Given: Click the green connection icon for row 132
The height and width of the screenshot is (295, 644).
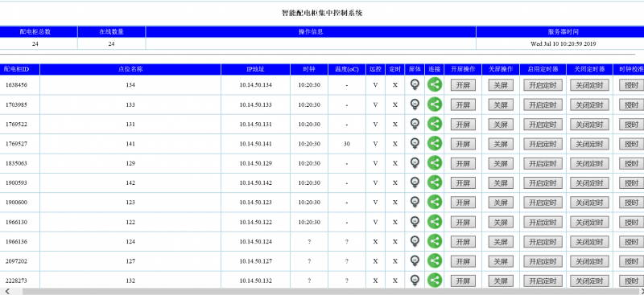Looking at the screenshot, I should (435, 281).
